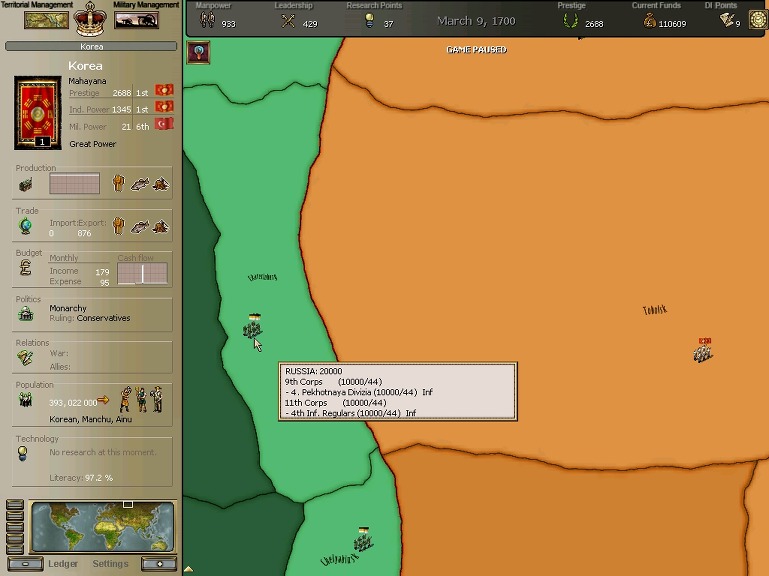Click the first POP figure in Population
Viewport: 769px width, 576px height.
click(x=126, y=399)
